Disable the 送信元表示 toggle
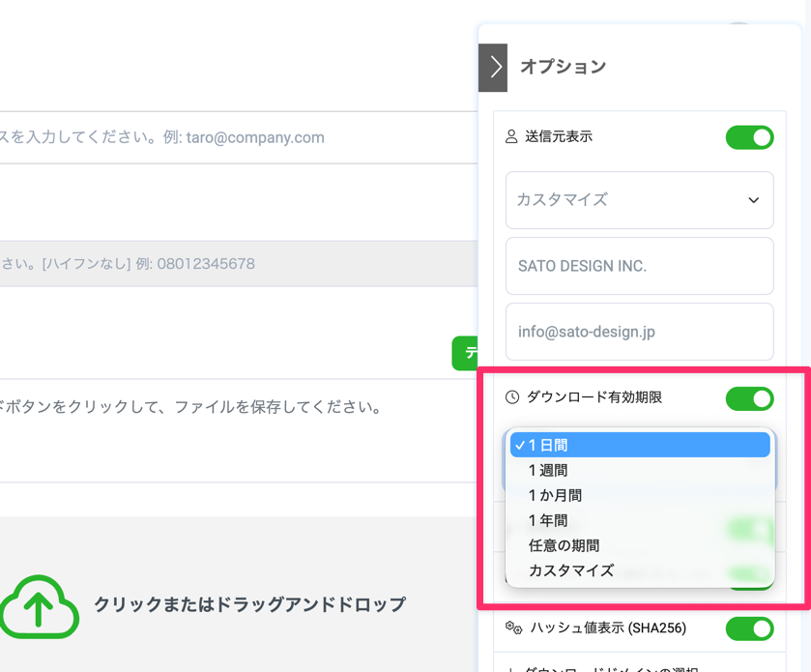This screenshot has width=811, height=672. [749, 137]
